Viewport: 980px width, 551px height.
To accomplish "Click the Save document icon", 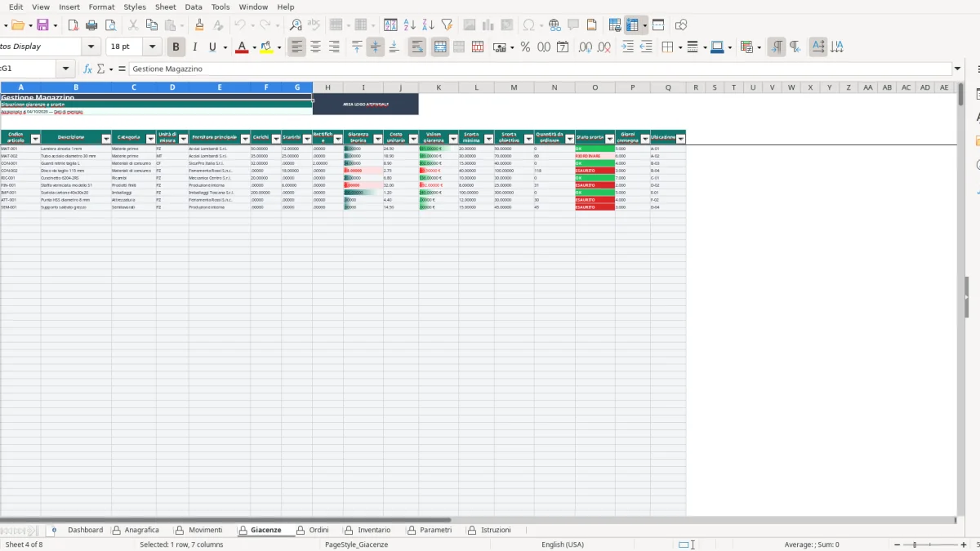I will (42, 25).
